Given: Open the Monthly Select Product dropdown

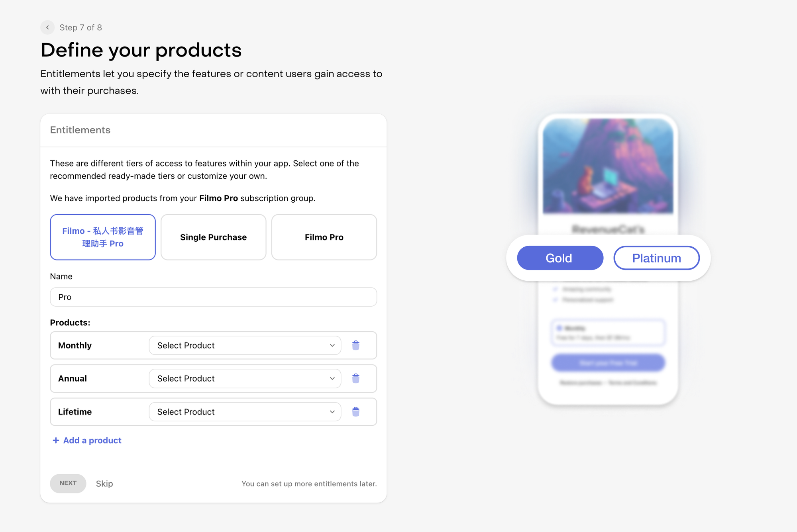Looking at the screenshot, I should [x=245, y=345].
